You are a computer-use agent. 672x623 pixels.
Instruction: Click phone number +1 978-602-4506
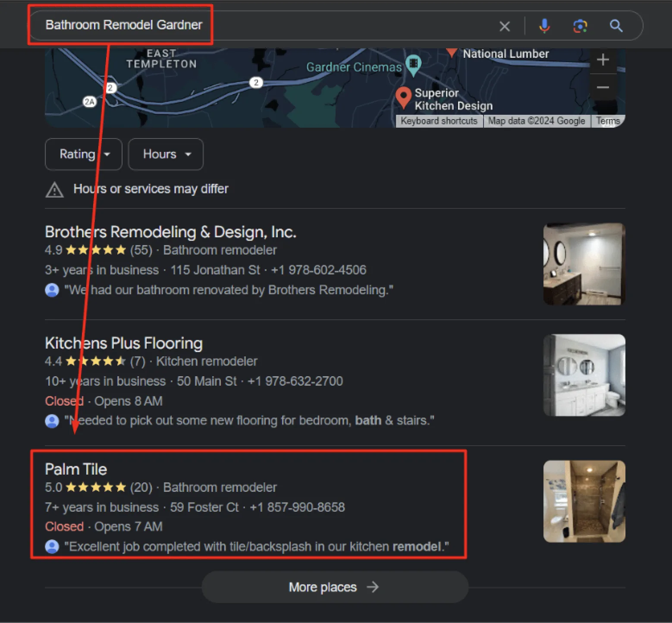tap(319, 270)
